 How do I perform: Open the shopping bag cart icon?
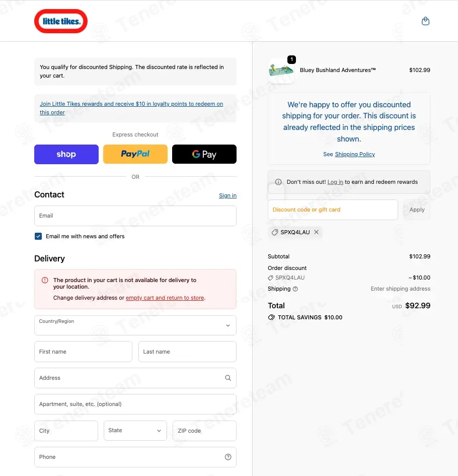click(425, 21)
